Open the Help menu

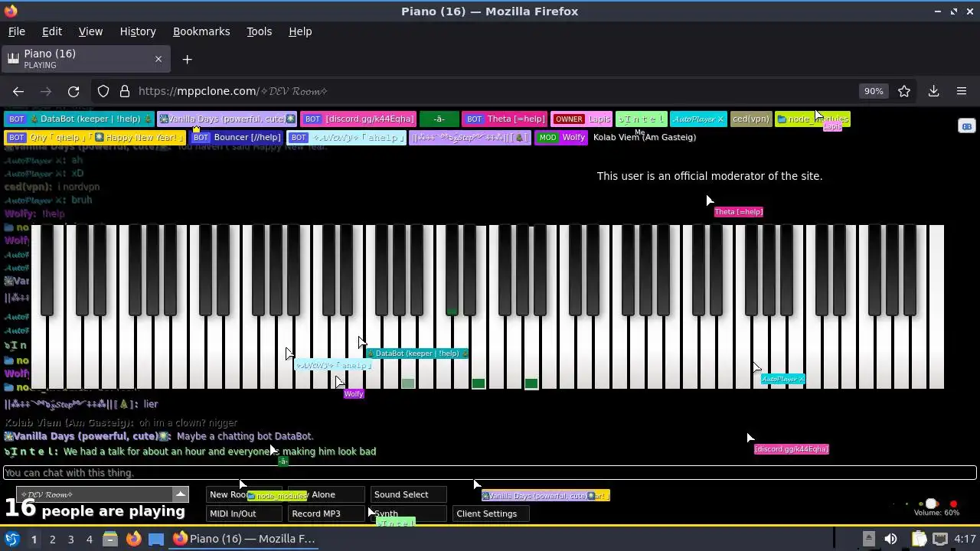pos(300,31)
